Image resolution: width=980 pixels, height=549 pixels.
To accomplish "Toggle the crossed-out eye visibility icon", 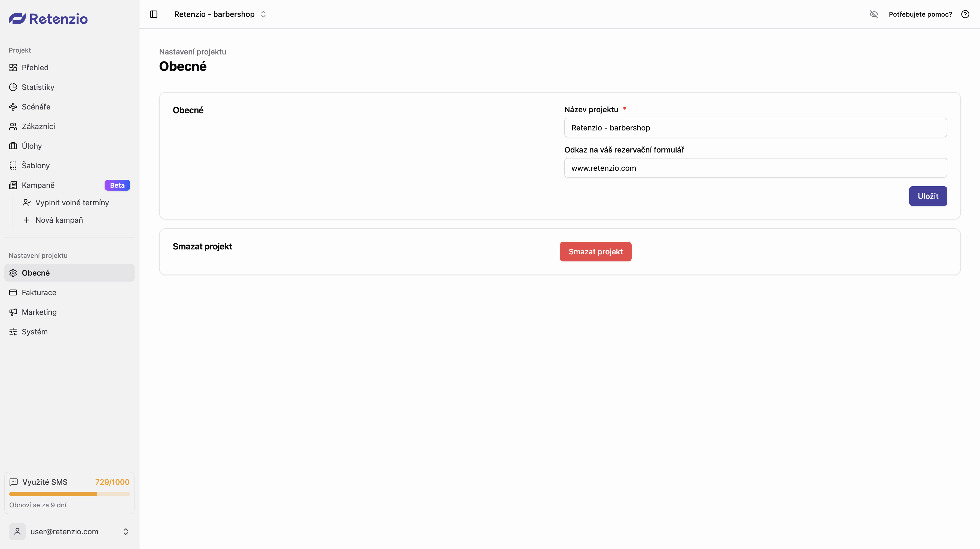I will (x=874, y=14).
